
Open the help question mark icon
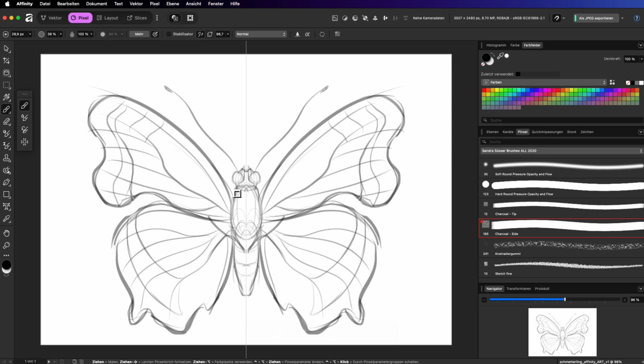[637, 18]
